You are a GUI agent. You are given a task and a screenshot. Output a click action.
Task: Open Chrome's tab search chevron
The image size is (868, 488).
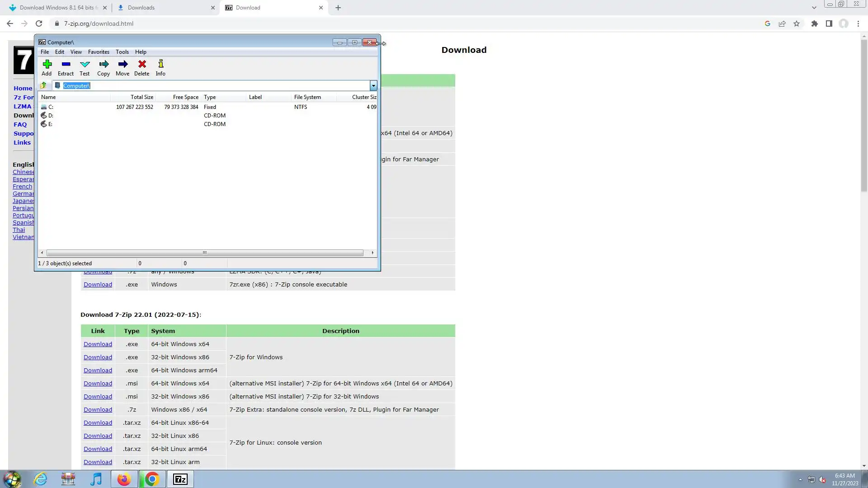(814, 8)
